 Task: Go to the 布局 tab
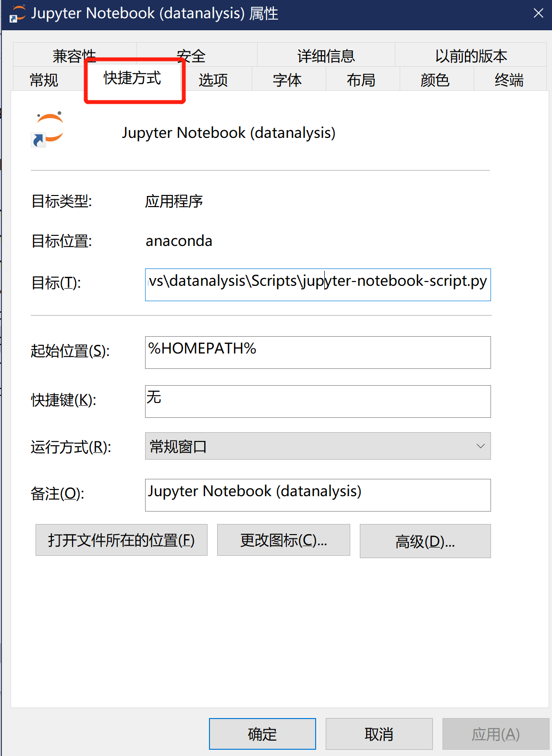(361, 80)
